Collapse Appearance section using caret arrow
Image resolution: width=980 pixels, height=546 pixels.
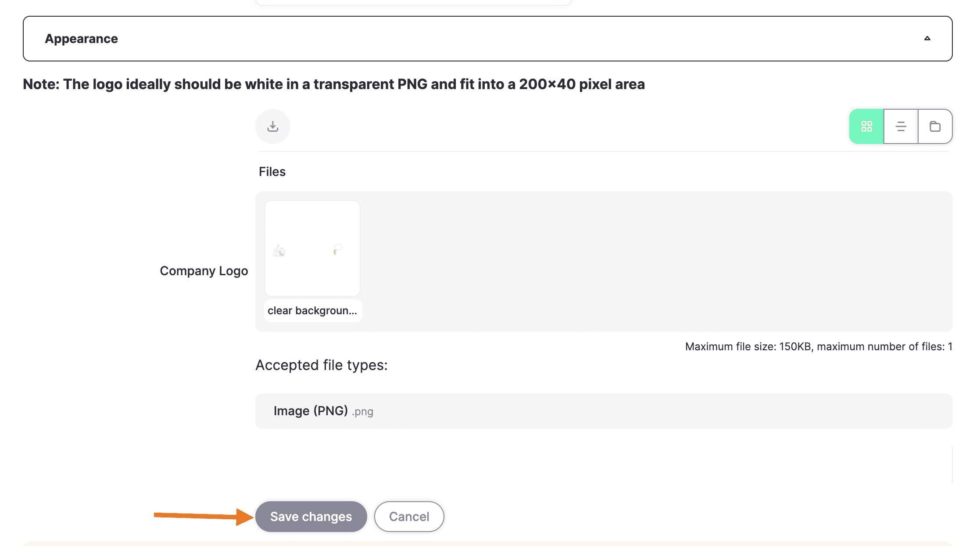coord(927,38)
